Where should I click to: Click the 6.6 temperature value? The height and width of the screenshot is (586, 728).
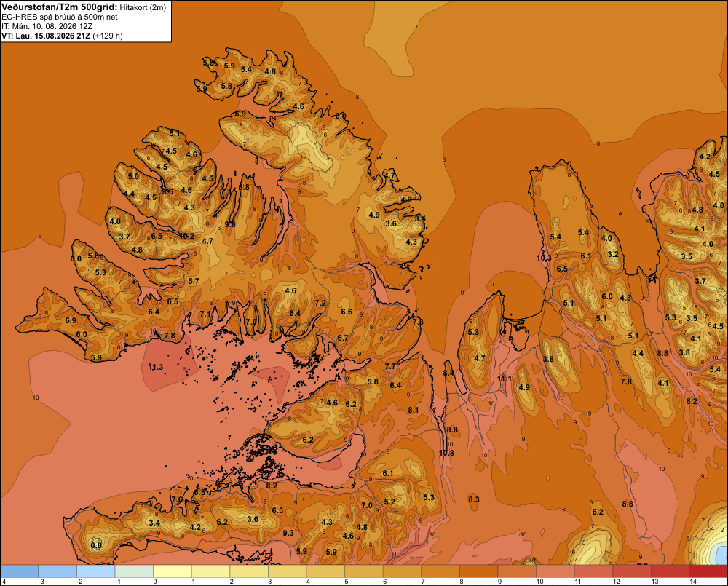(347, 312)
